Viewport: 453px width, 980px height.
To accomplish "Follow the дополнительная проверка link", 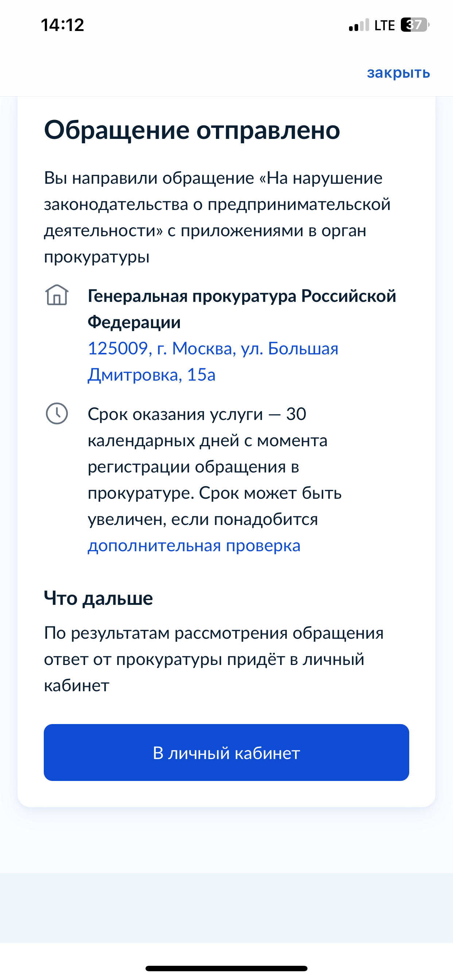I will coord(194,545).
